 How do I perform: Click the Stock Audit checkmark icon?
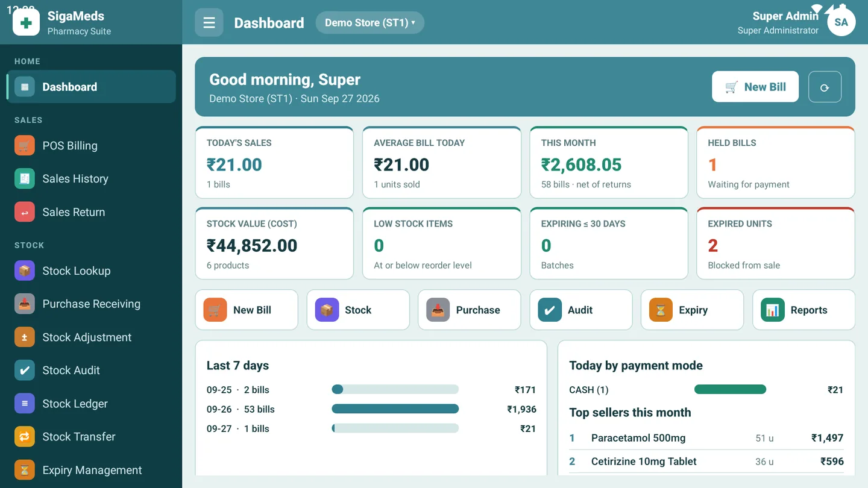tap(25, 371)
